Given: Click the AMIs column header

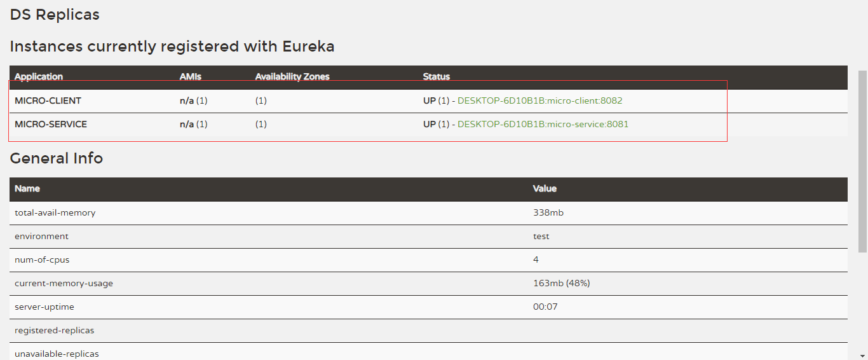Looking at the screenshot, I should click(191, 77).
